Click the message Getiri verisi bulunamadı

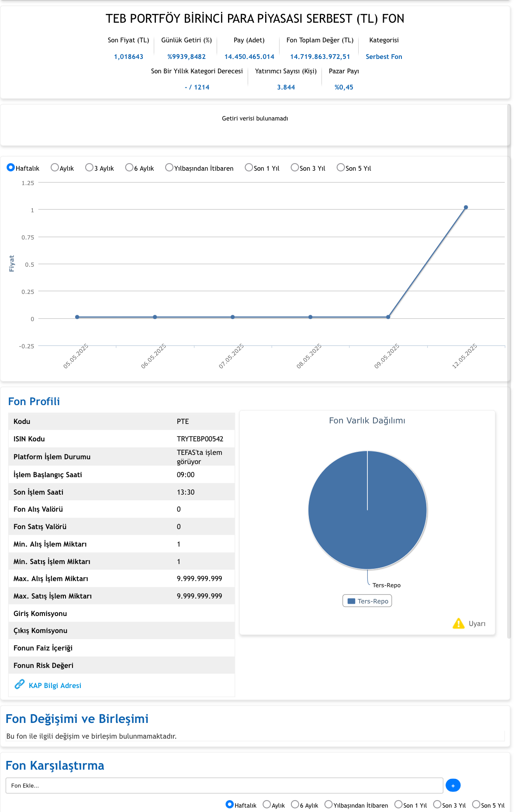click(x=255, y=118)
